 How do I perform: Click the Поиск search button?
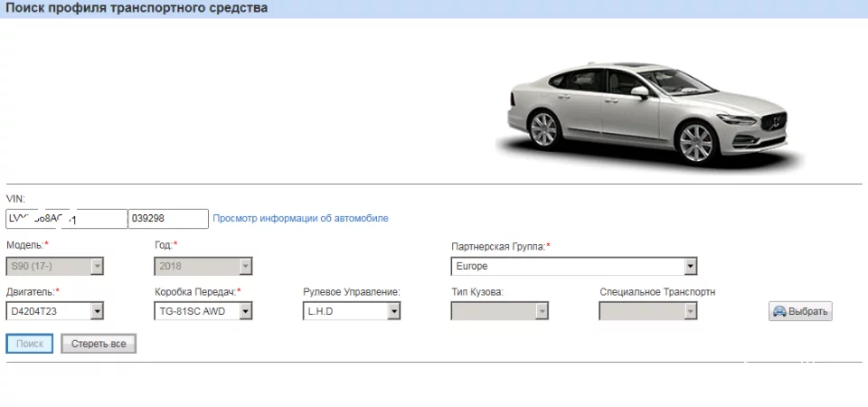tap(29, 344)
